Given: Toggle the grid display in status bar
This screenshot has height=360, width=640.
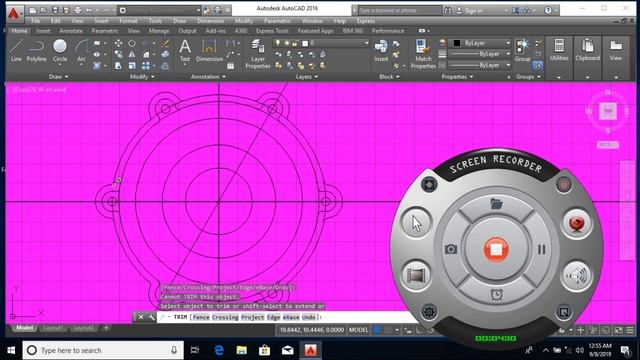Looking at the screenshot, I should 377,330.
